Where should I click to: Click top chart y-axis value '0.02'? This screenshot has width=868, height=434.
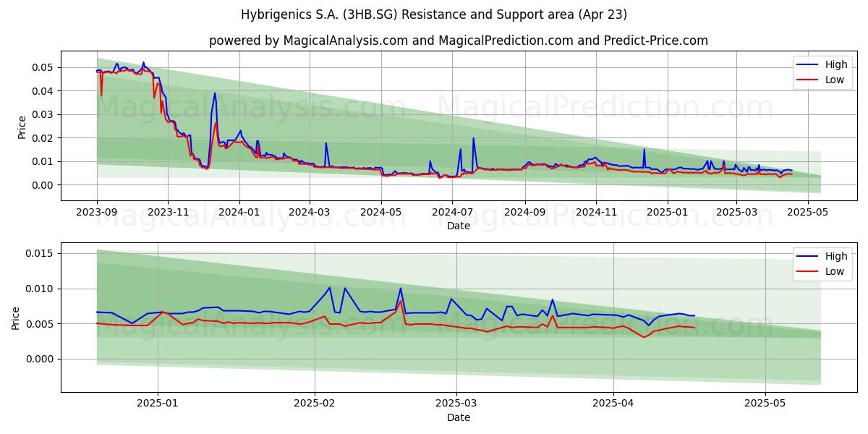pos(43,138)
